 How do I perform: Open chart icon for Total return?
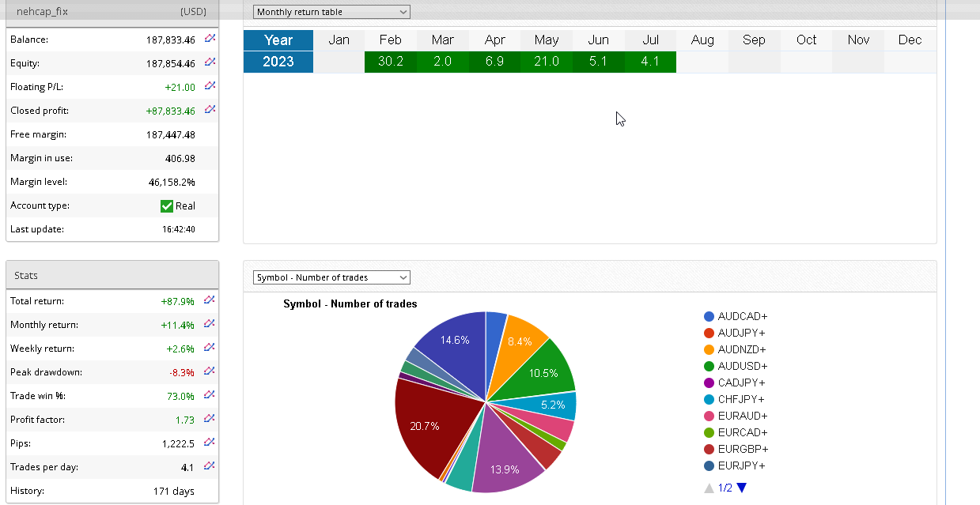click(210, 300)
